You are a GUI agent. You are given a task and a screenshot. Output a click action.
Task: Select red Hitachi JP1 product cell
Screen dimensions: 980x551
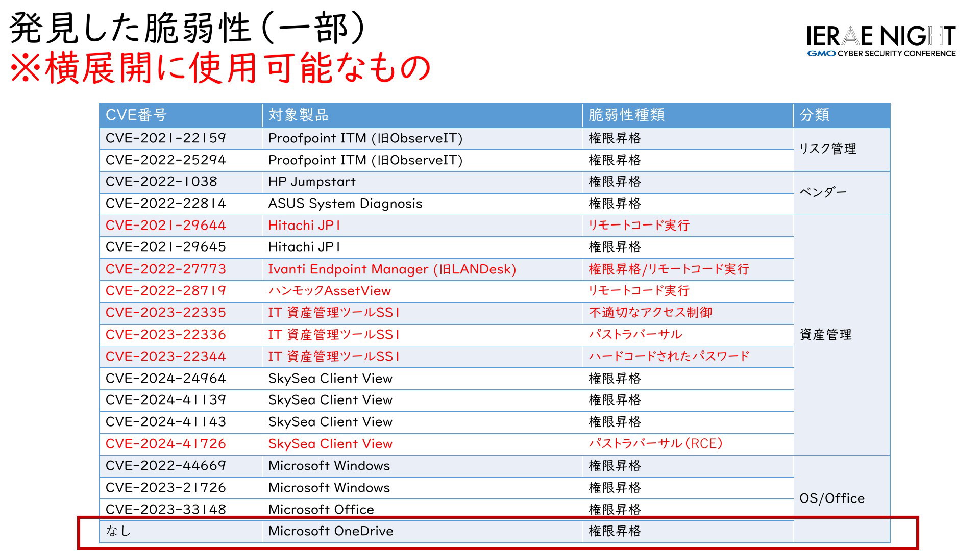tap(422, 226)
